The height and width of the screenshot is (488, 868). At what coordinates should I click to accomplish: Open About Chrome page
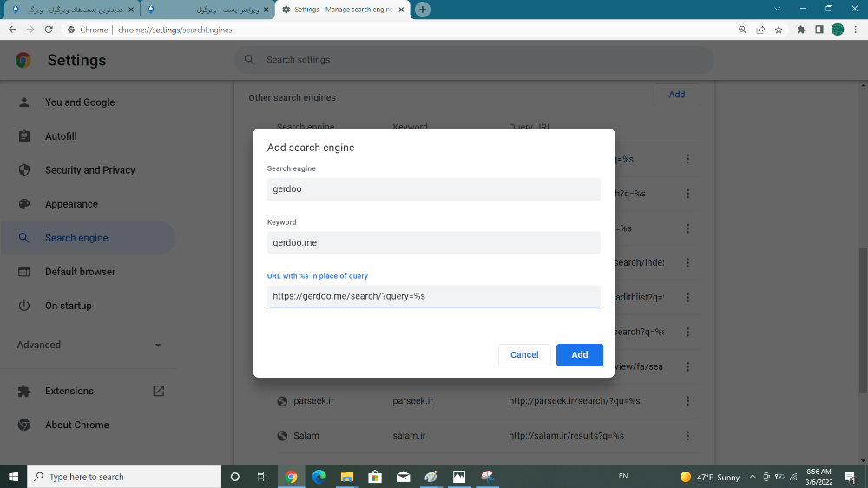coord(77,425)
